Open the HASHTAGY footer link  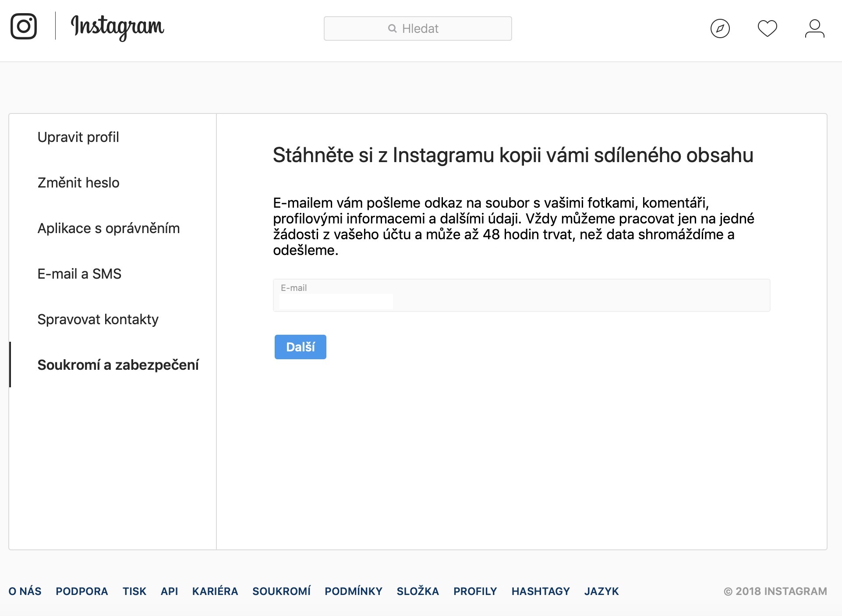(540, 591)
